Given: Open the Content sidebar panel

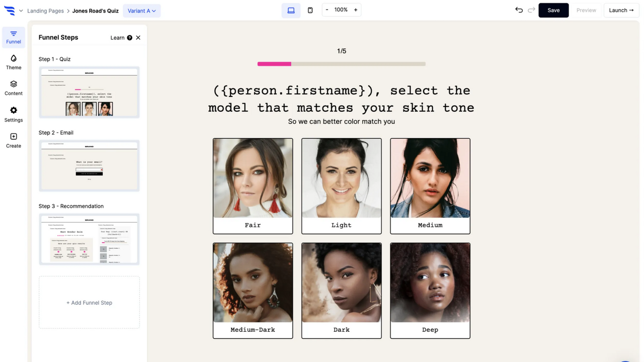Looking at the screenshot, I should (x=14, y=88).
